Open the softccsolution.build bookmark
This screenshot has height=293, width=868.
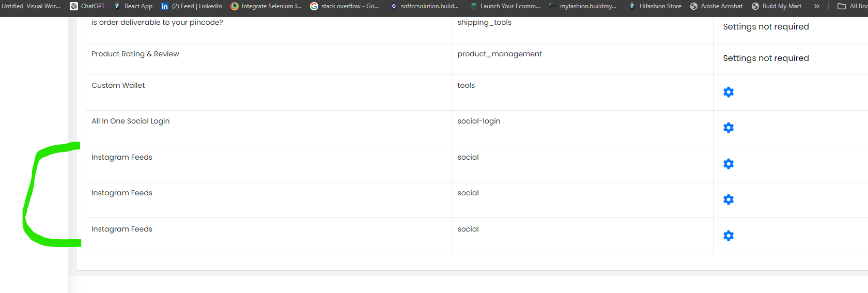[424, 6]
